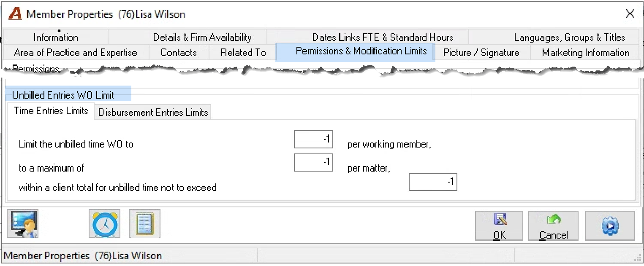Close the Member Properties window
The width and height of the screenshot is (644, 266).
630,14
